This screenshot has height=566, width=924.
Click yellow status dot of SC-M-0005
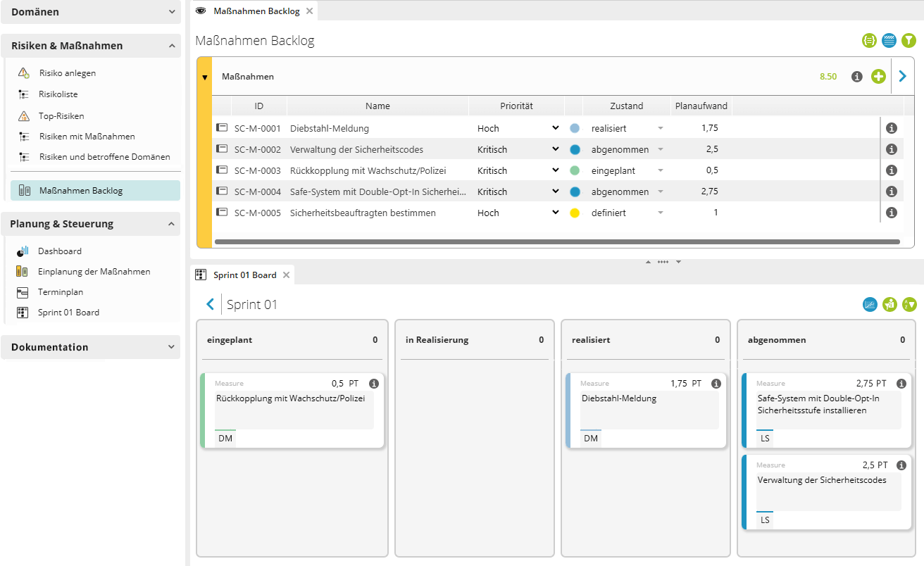point(575,213)
